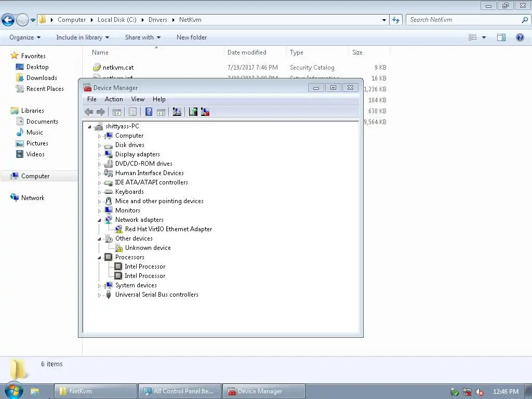
Task: Click the Mice and other pointing devices icon
Action: click(x=109, y=201)
